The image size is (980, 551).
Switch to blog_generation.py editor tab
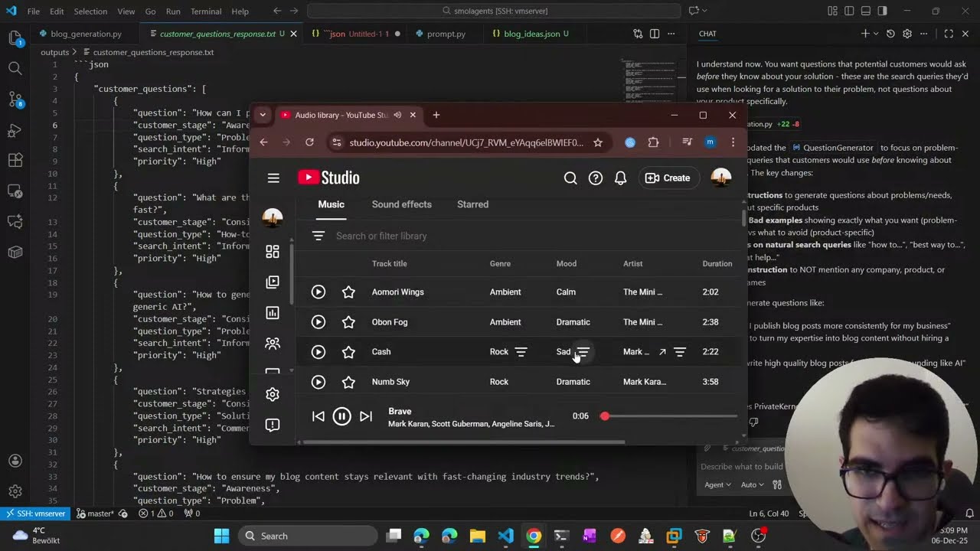(86, 34)
